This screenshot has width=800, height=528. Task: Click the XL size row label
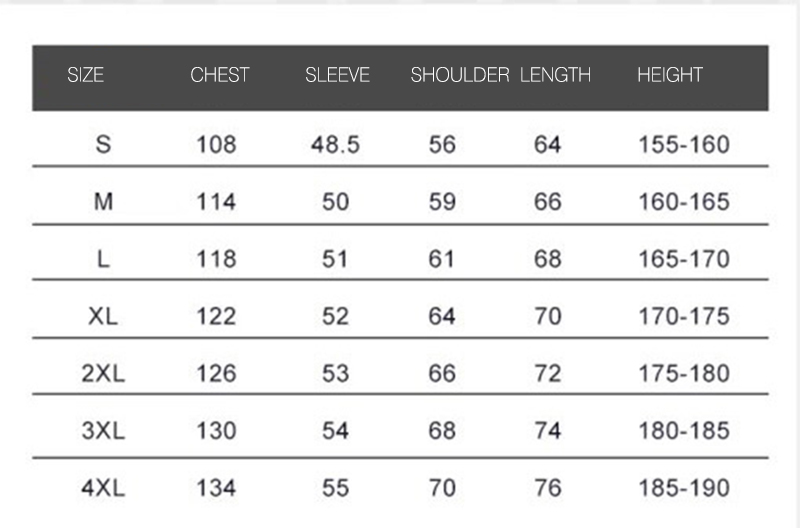pos(103,316)
